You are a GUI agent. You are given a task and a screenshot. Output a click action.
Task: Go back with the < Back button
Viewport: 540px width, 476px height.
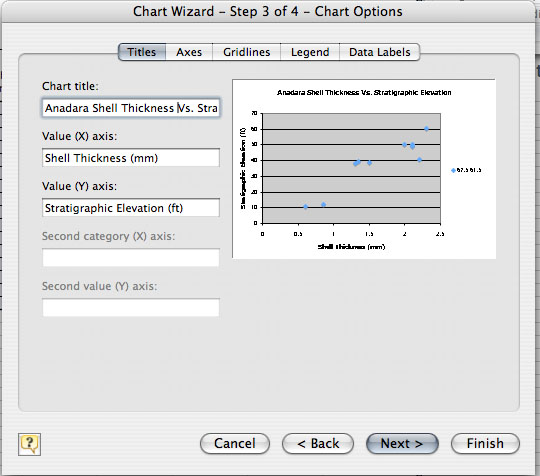(318, 444)
